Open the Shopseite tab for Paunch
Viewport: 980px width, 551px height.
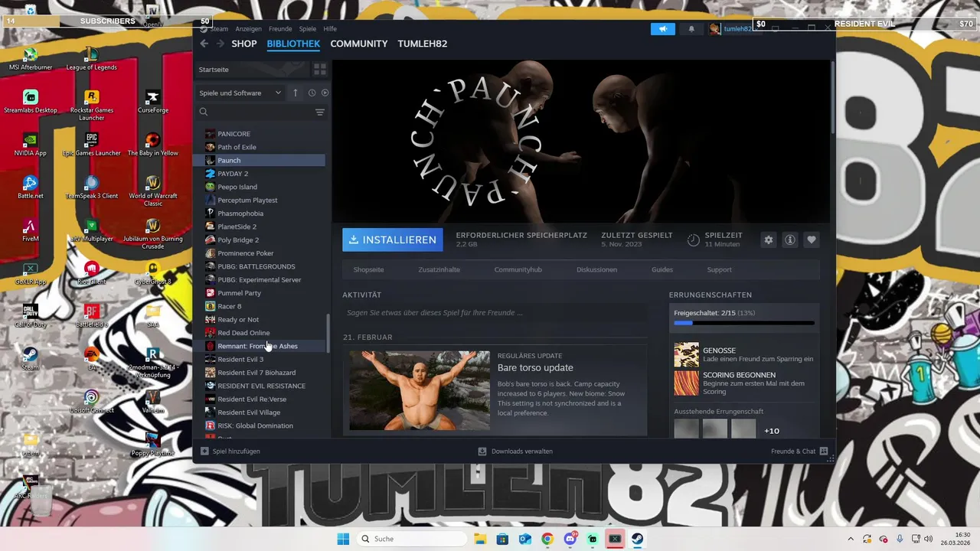pyautogui.click(x=368, y=269)
